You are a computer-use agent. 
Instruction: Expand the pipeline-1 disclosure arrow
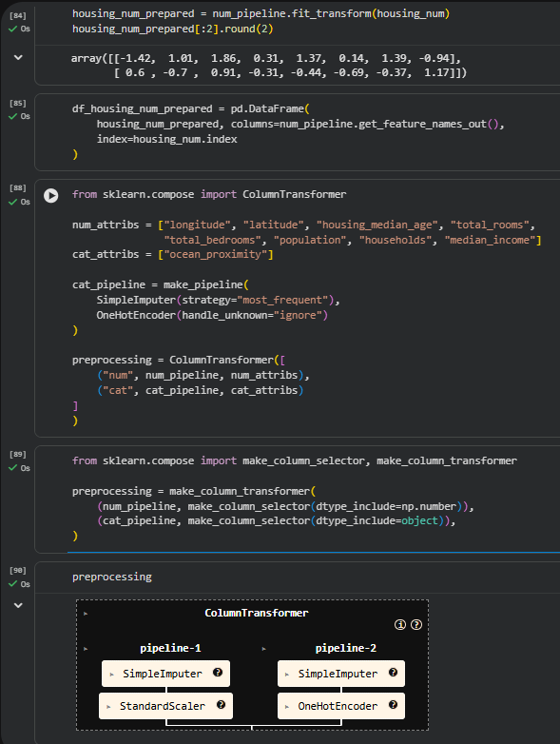point(86,649)
